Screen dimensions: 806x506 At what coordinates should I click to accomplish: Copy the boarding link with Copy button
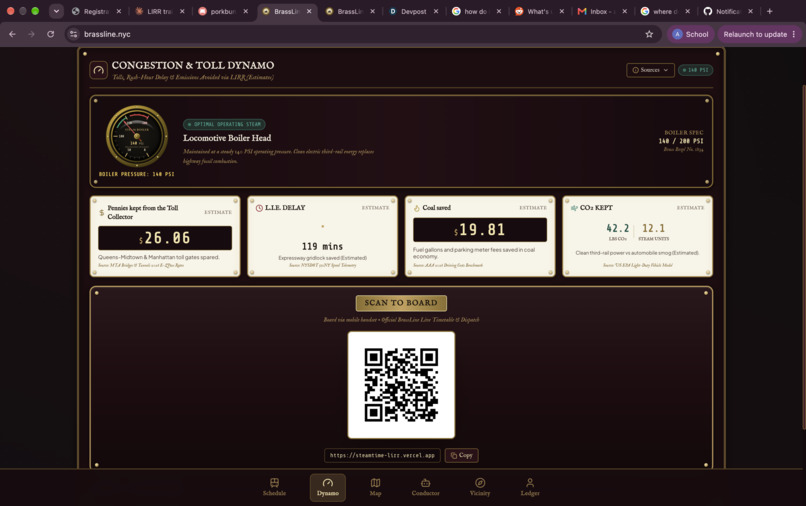[462, 455]
